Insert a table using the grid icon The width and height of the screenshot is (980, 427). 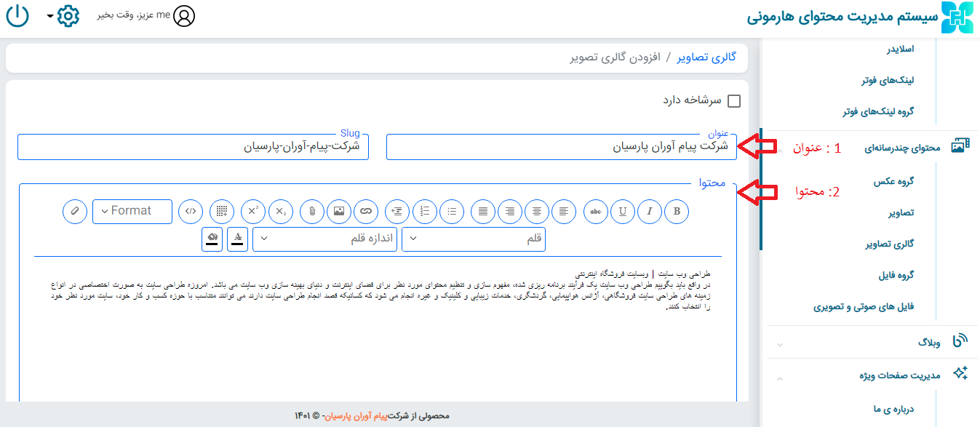pos(222,211)
